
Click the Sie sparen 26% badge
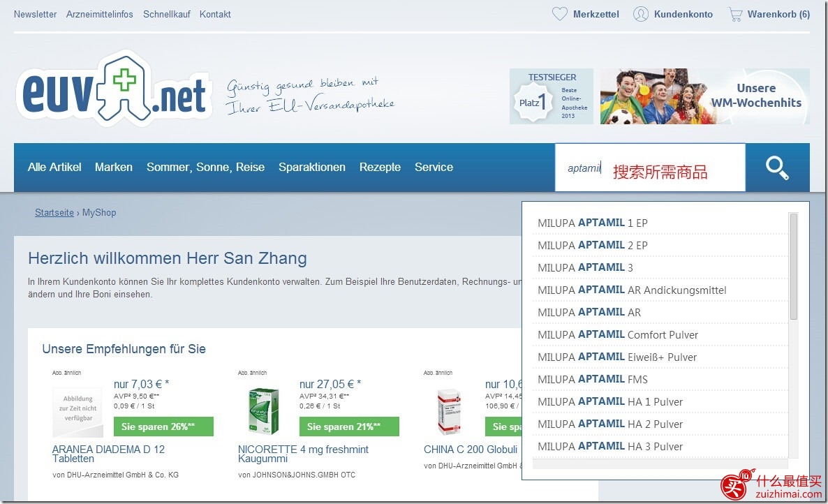tap(163, 427)
